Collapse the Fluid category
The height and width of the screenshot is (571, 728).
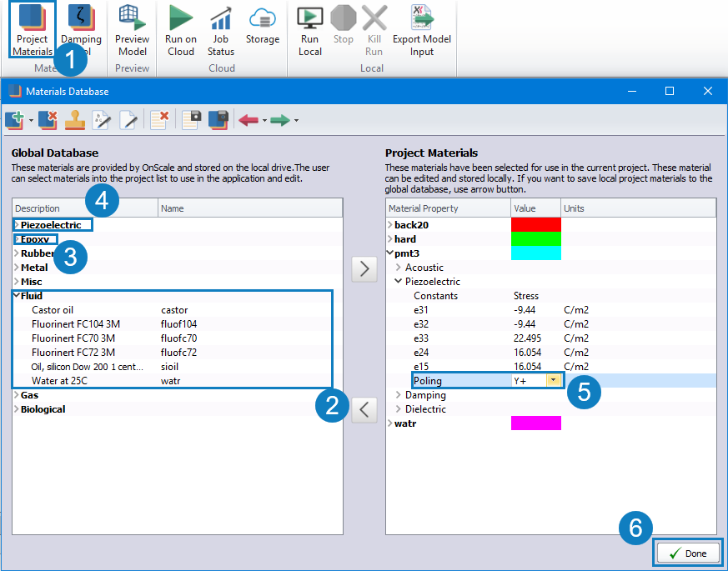17,296
